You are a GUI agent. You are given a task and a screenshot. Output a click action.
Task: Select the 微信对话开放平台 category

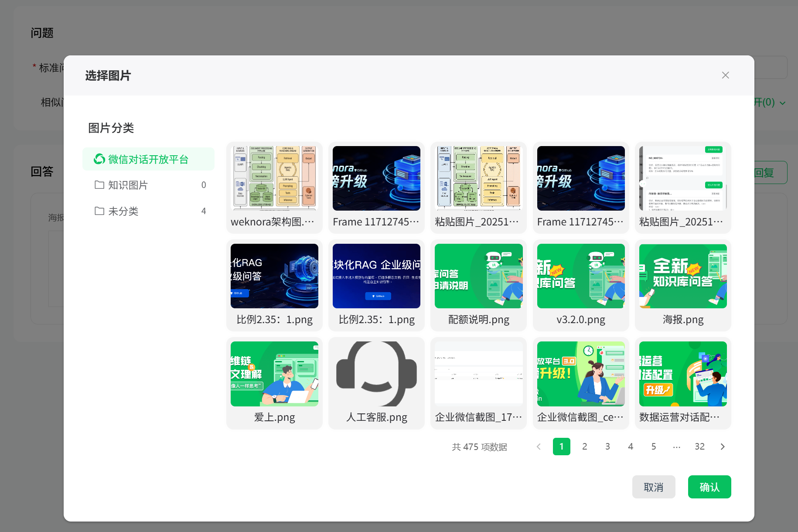pyautogui.click(x=148, y=159)
